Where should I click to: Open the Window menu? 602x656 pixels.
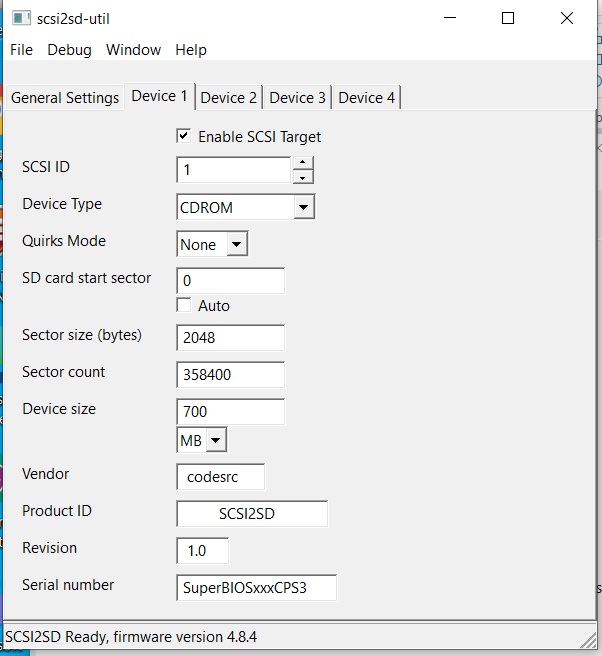click(133, 50)
